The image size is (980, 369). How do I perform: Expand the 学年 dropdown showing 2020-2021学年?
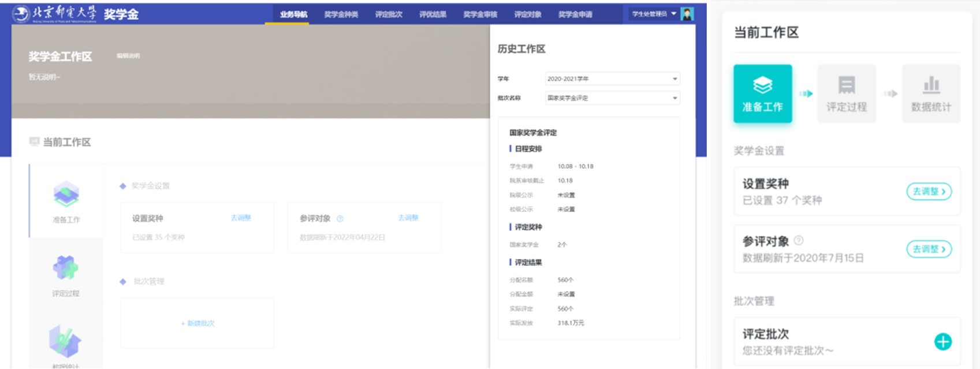coord(612,79)
